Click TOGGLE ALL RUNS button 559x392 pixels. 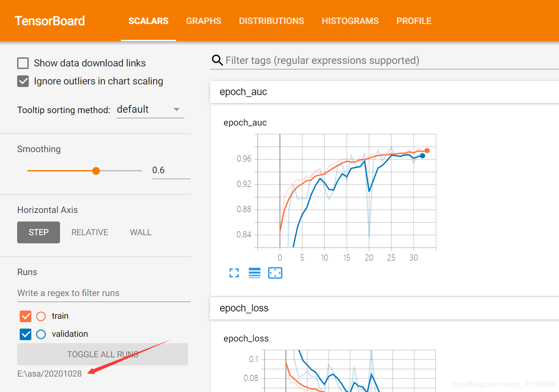click(102, 354)
